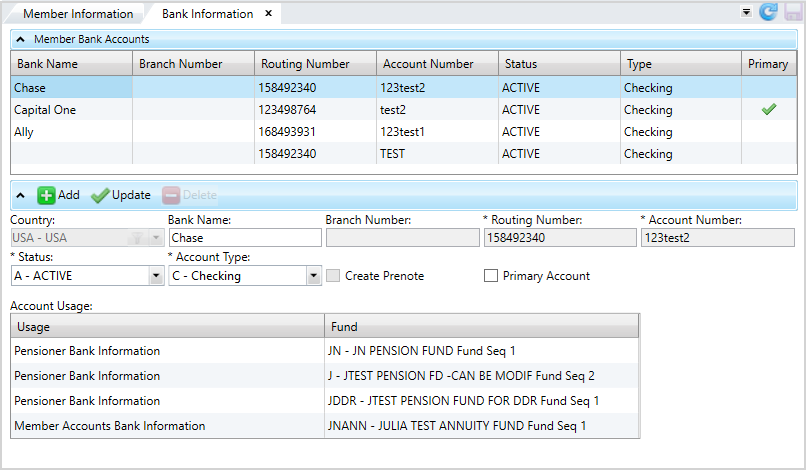Click the Capital One primary checkmark
This screenshot has height=470, width=806.
(768, 110)
